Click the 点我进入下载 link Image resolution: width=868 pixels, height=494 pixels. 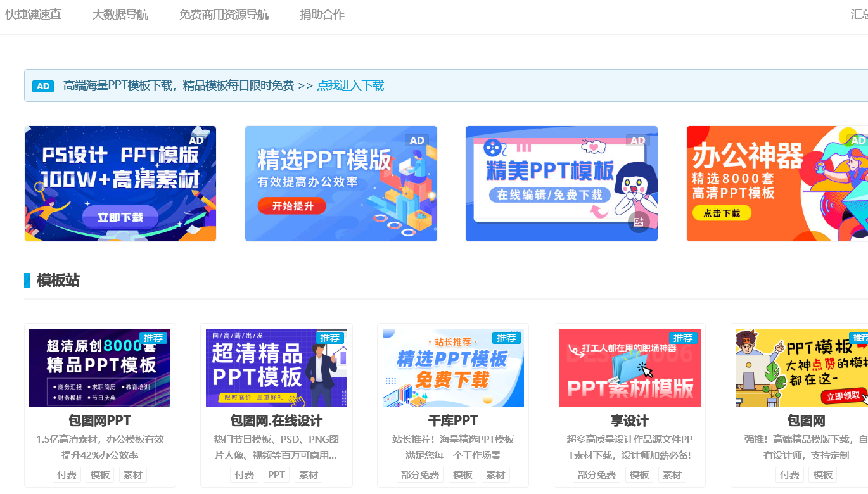tap(350, 85)
